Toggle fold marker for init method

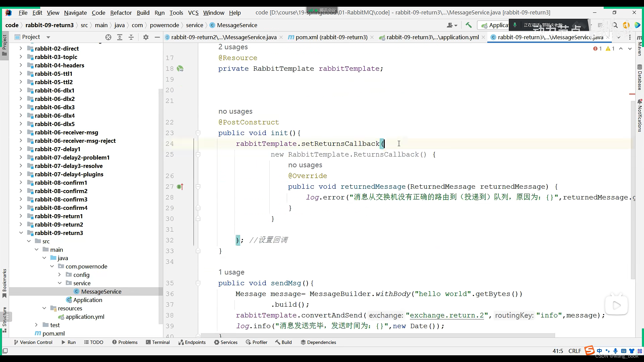click(x=198, y=133)
